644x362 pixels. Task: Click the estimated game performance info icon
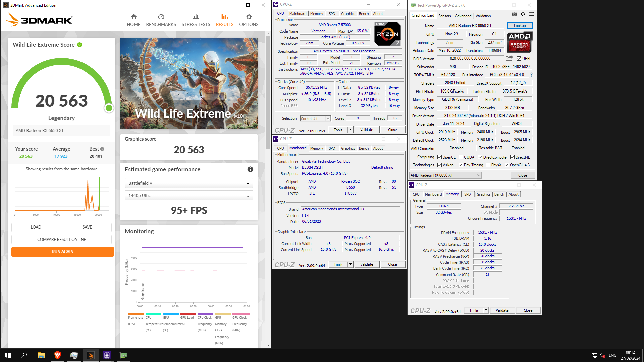tap(250, 169)
